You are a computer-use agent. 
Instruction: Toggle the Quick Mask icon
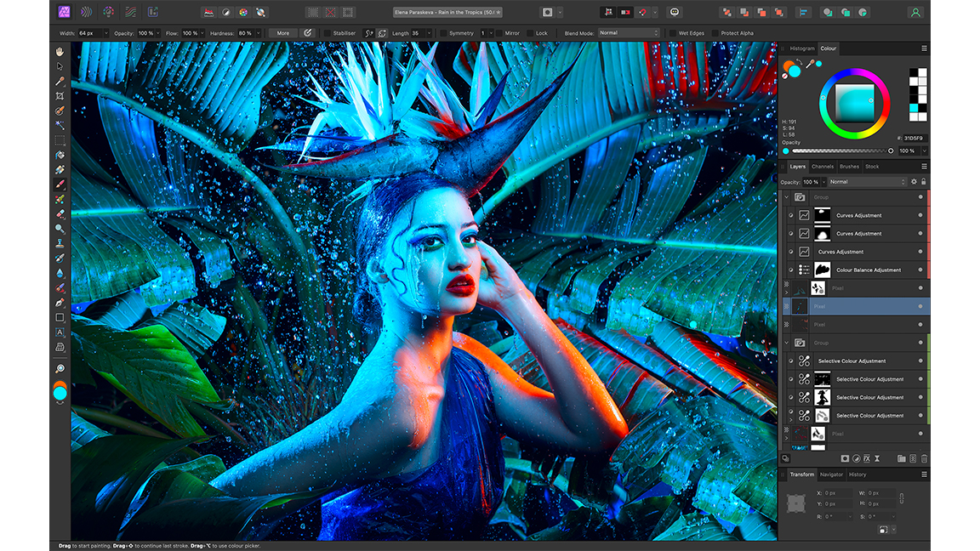point(548,13)
